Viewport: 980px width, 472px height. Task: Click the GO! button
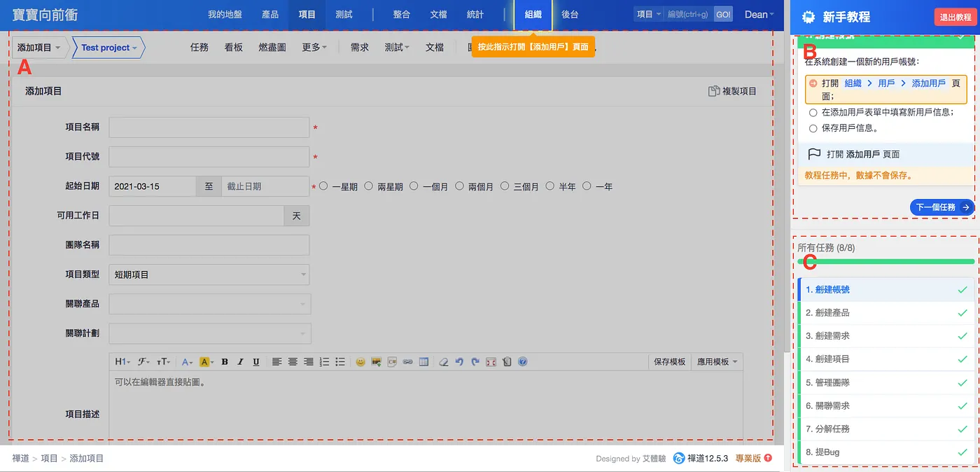coord(723,15)
